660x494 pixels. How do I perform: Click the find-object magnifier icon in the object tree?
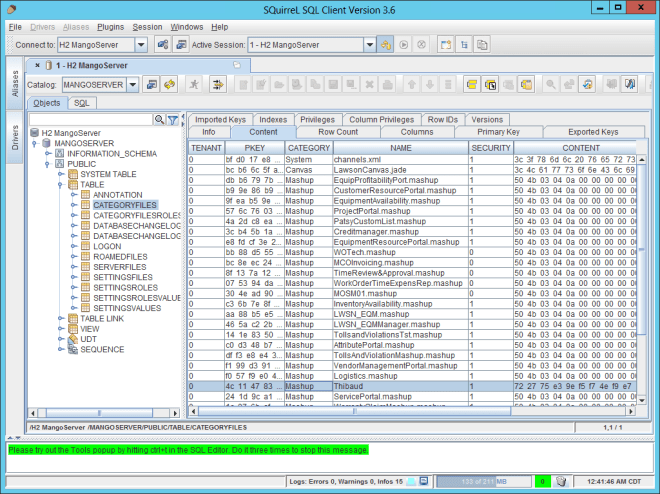[x=158, y=120]
